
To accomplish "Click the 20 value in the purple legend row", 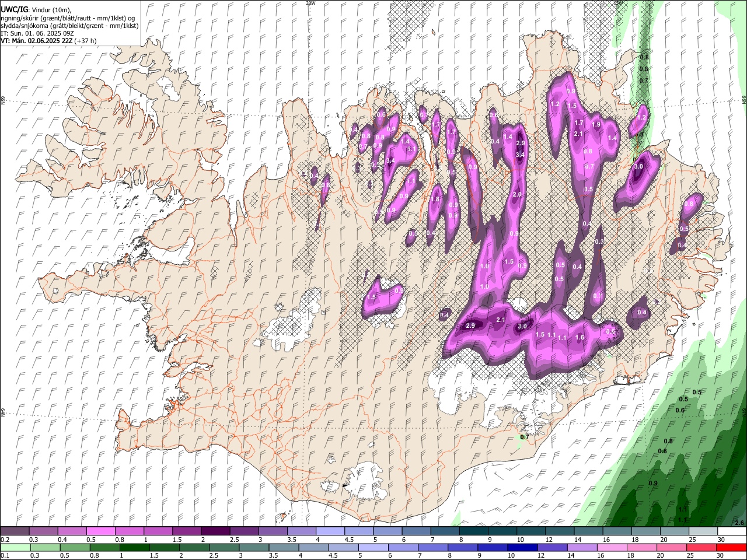I will pos(664,540).
